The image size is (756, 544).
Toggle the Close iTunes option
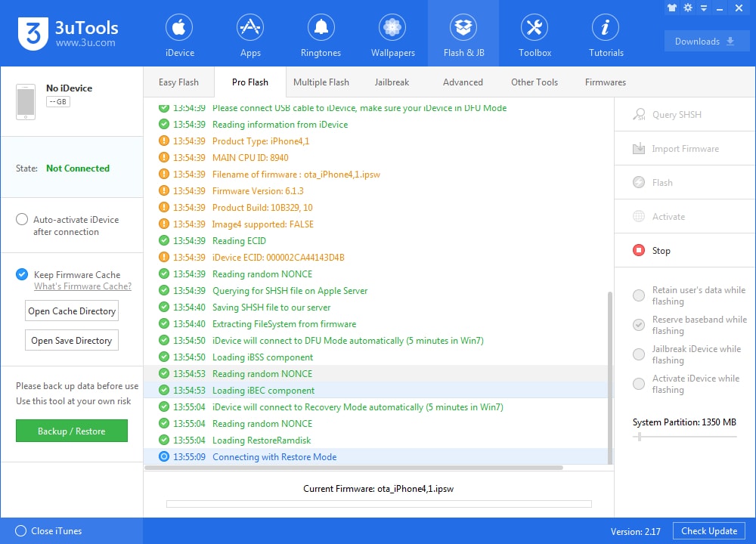(x=20, y=530)
